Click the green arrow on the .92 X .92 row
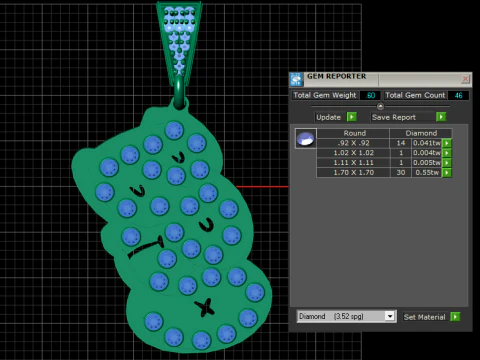This screenshot has height=360, width=480. [447, 143]
